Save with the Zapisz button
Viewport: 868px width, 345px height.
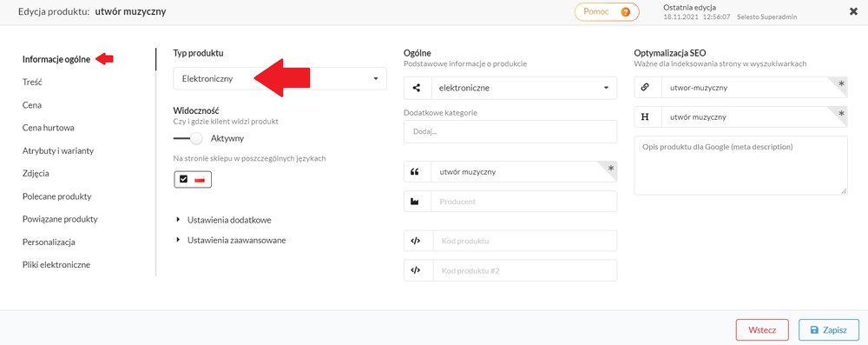[x=829, y=329]
